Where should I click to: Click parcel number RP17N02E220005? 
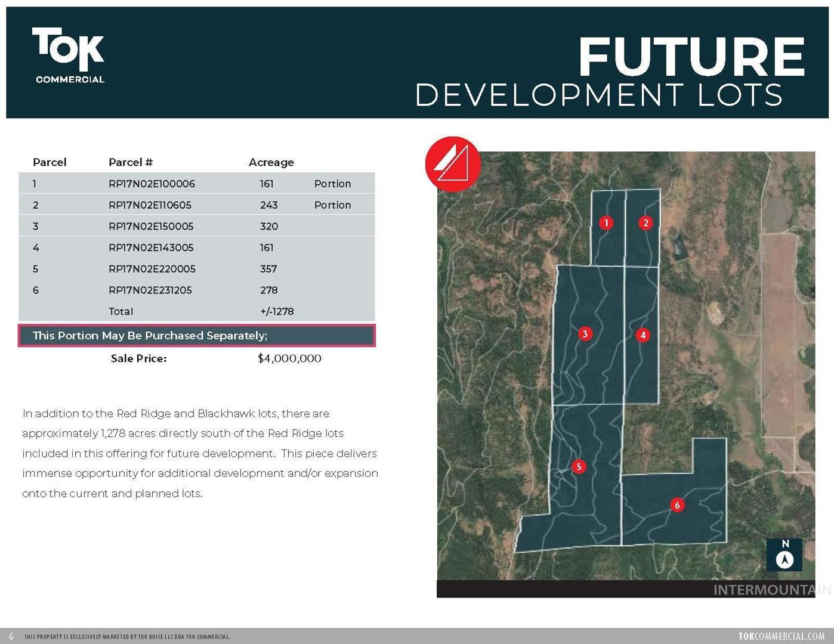tap(152, 269)
